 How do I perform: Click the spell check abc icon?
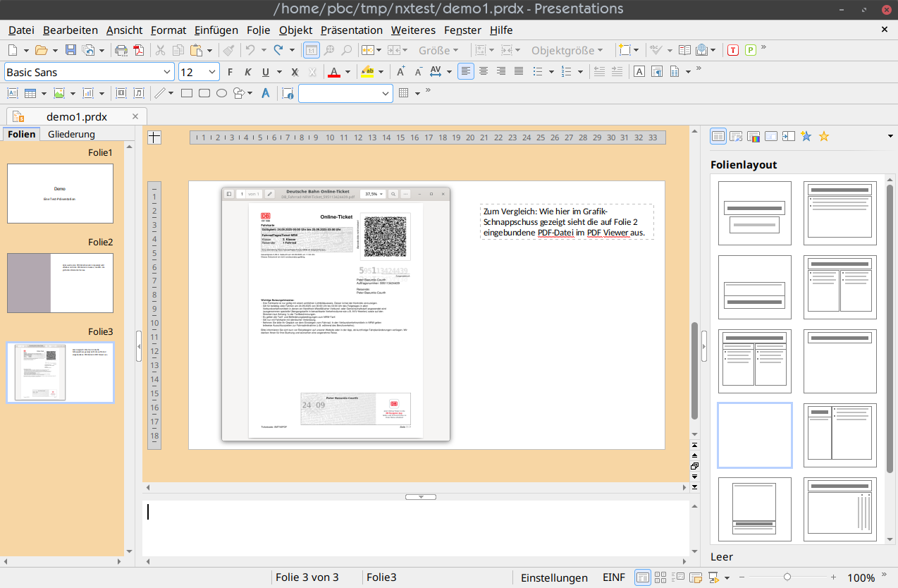tap(656, 50)
